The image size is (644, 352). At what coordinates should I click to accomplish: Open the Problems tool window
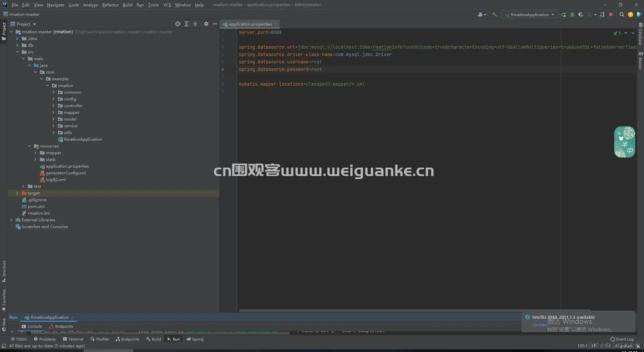(45, 339)
